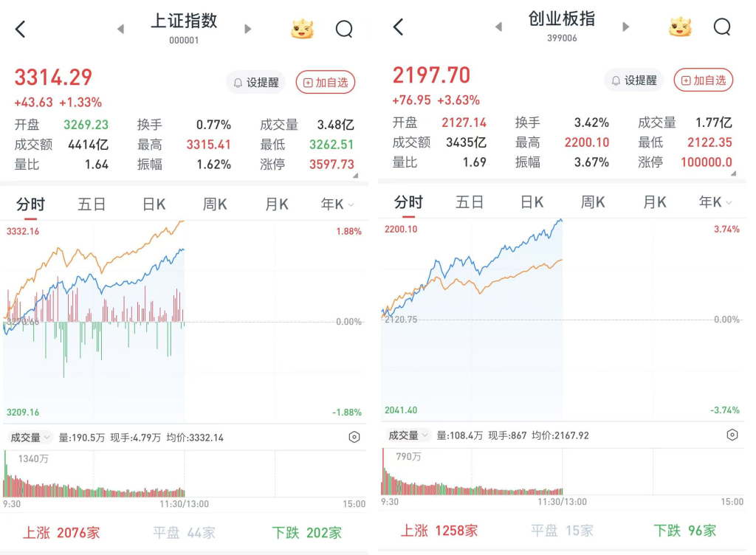Screen dimensions: 756x555
Task: Open search on the 上证指数 panel
Action: pos(344,30)
